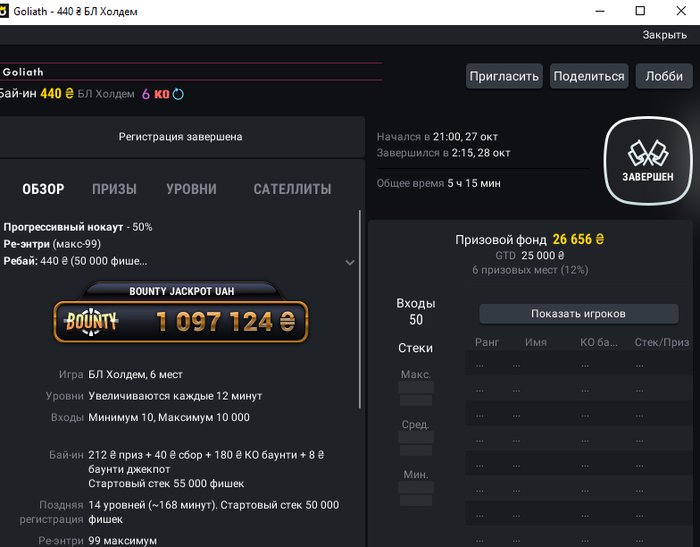The image size is (700, 547).
Task: Click the КО ба... column header
Action: point(599,342)
